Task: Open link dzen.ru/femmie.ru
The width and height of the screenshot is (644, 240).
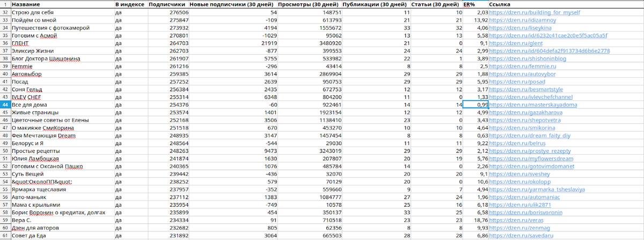Action: coord(522,66)
